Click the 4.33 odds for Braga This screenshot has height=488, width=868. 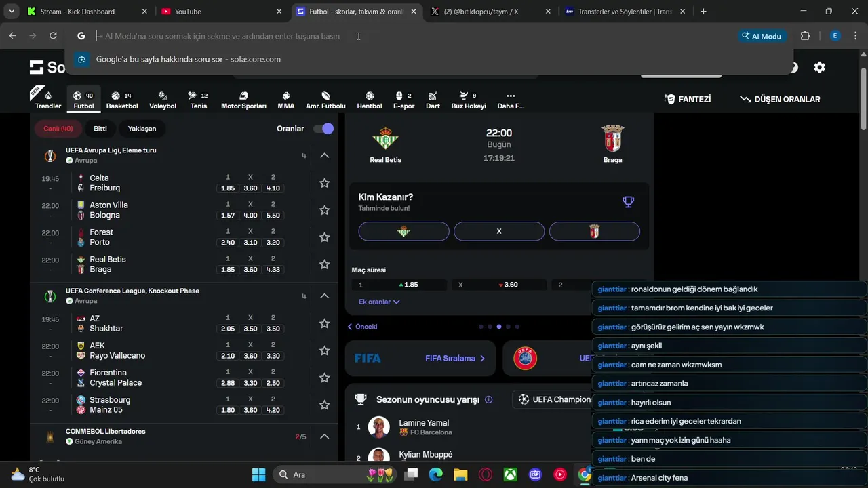[273, 270]
